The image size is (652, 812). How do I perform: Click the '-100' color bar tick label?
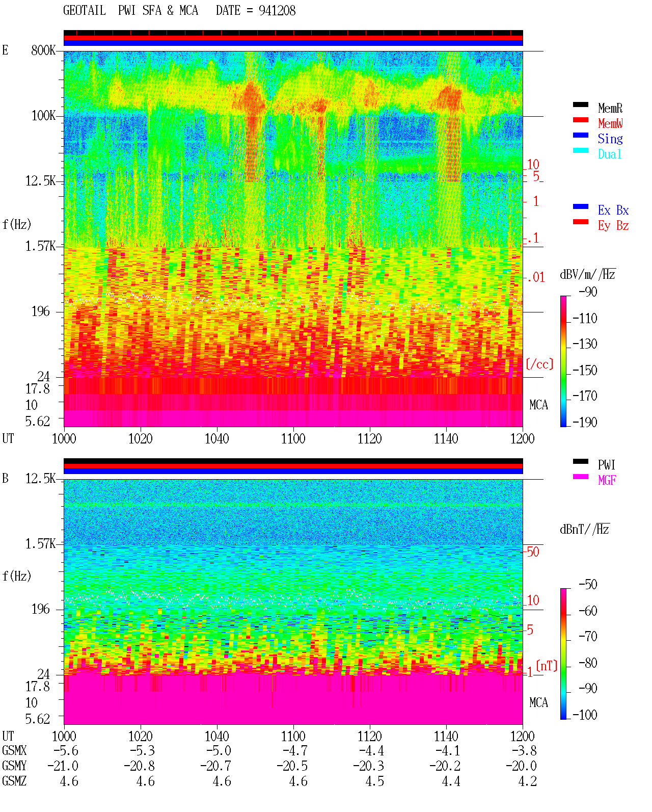point(585,715)
